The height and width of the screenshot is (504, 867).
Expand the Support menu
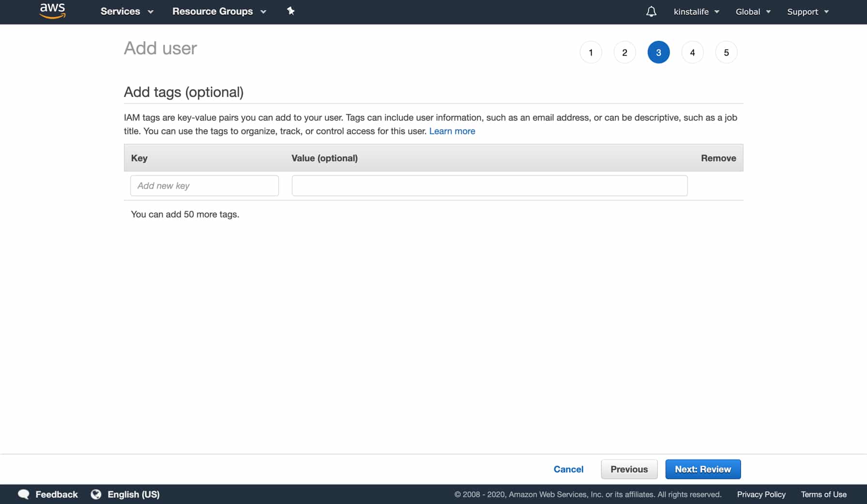[807, 11]
